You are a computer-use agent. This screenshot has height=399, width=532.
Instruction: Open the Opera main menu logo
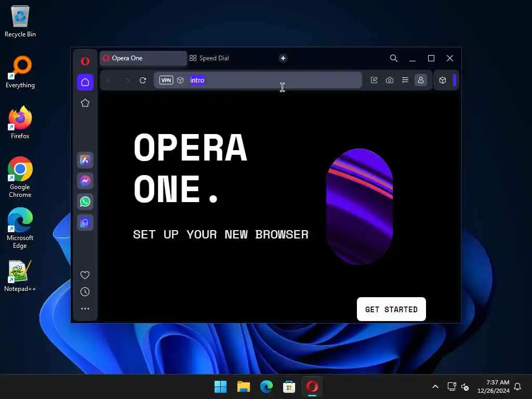pyautogui.click(x=85, y=61)
